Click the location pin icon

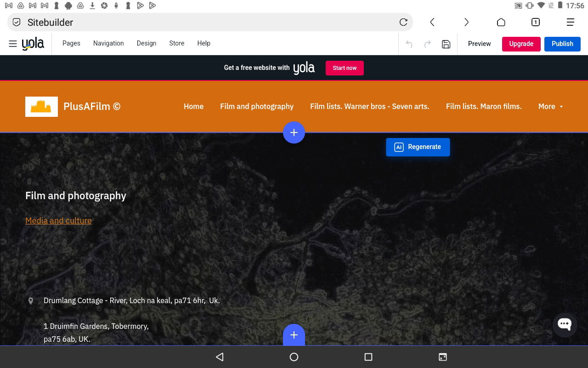point(31,301)
